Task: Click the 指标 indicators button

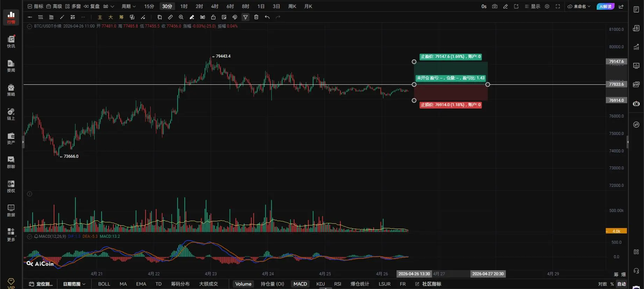Action: point(35,6)
